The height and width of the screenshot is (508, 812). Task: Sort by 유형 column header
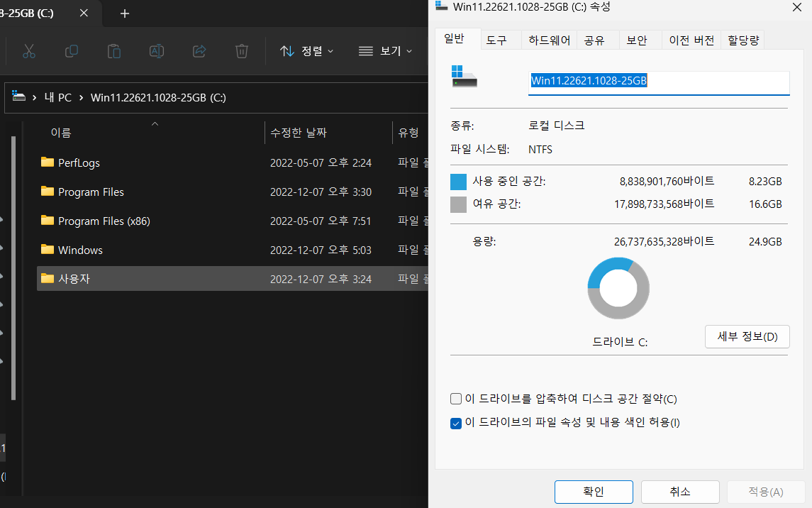pyautogui.click(x=408, y=133)
